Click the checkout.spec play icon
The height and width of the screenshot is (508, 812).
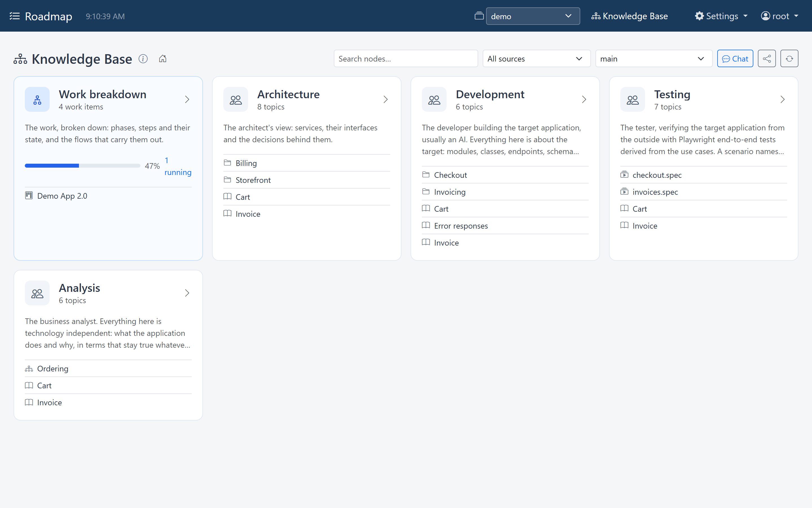(x=625, y=175)
